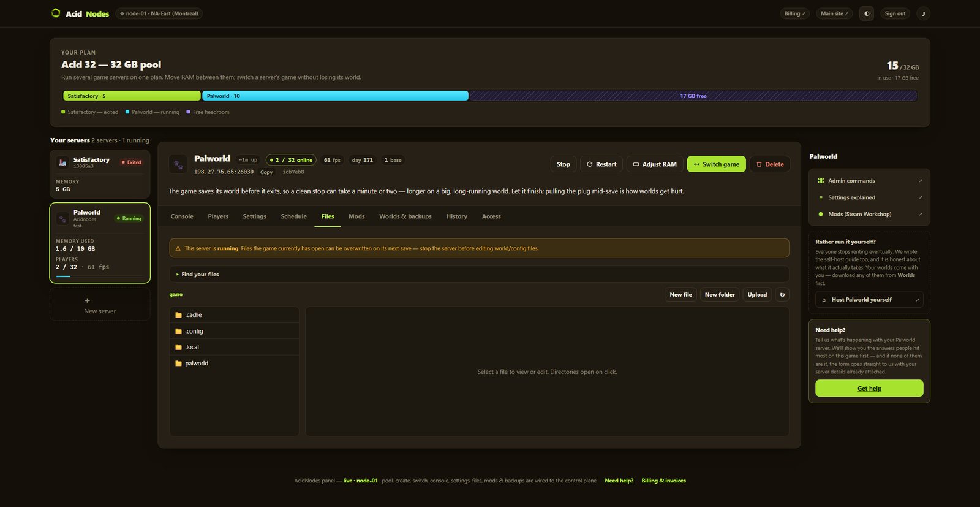This screenshot has height=507, width=980.
Task: Click the external arrow beside Mods (Steam Workshop)
Action: point(920,214)
